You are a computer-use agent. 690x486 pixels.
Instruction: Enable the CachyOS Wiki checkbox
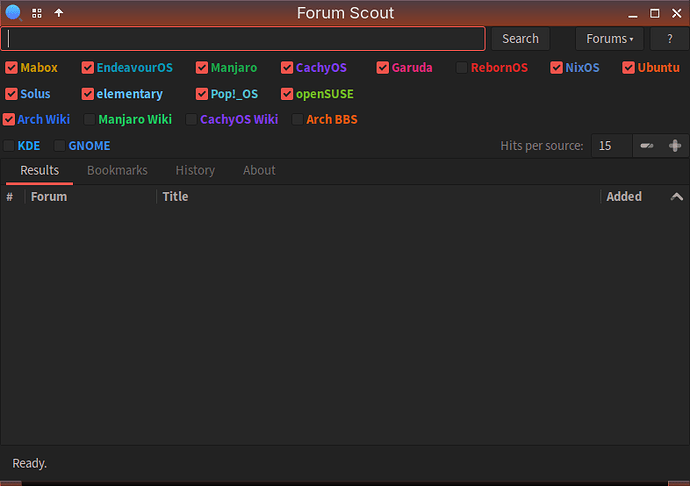tap(191, 119)
